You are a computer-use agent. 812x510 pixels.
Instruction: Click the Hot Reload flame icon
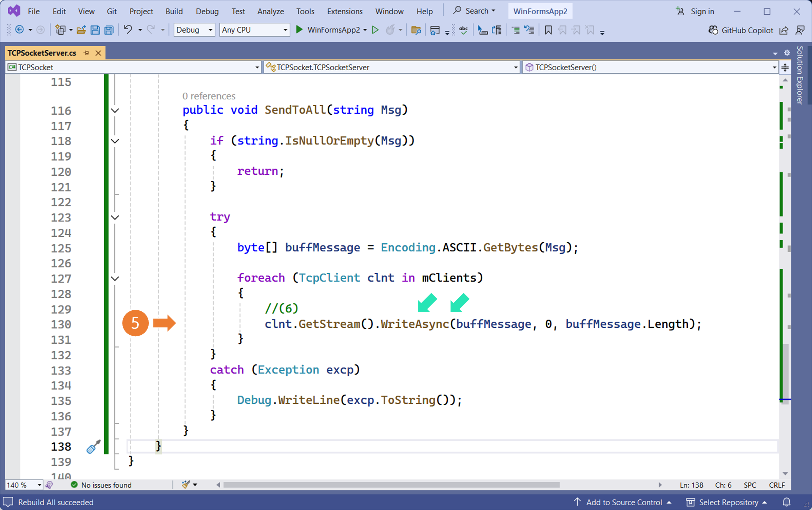390,30
